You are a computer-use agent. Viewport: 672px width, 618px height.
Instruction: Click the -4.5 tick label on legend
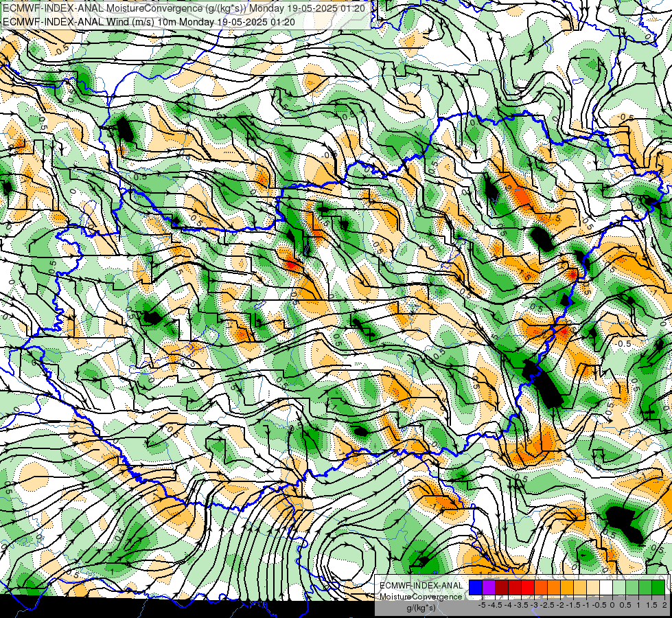[495, 605]
